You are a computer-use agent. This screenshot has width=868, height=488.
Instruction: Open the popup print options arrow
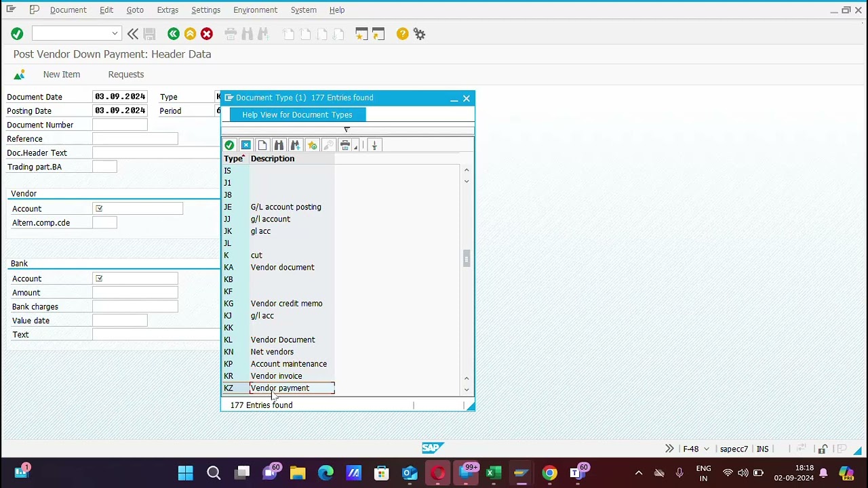coord(355,146)
